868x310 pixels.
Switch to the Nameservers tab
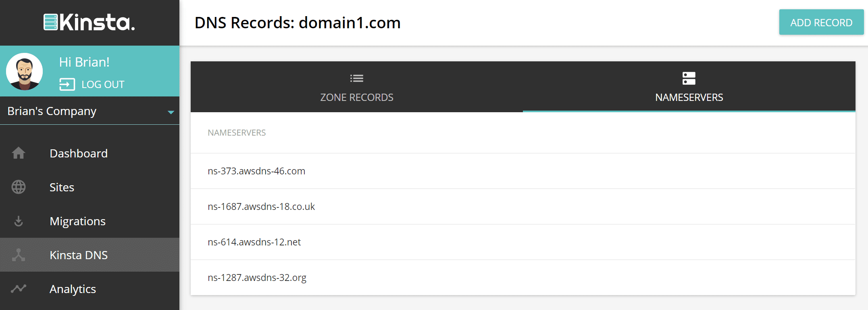pos(689,87)
